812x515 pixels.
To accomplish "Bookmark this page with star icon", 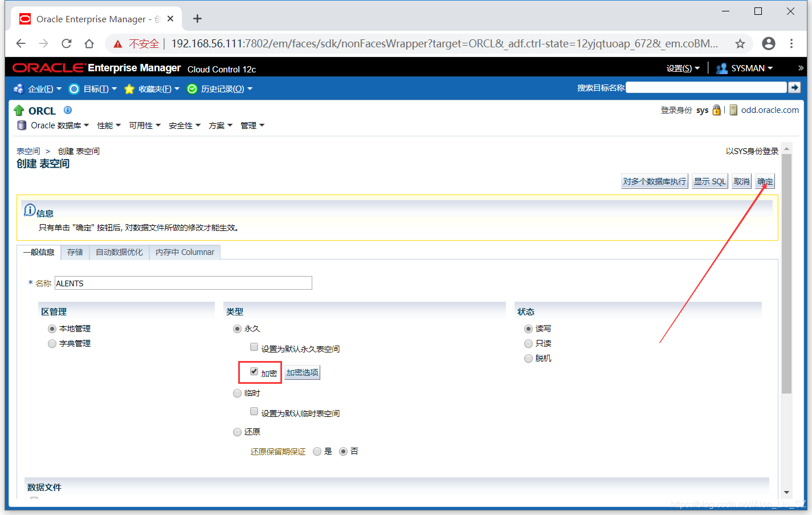I will coord(740,43).
